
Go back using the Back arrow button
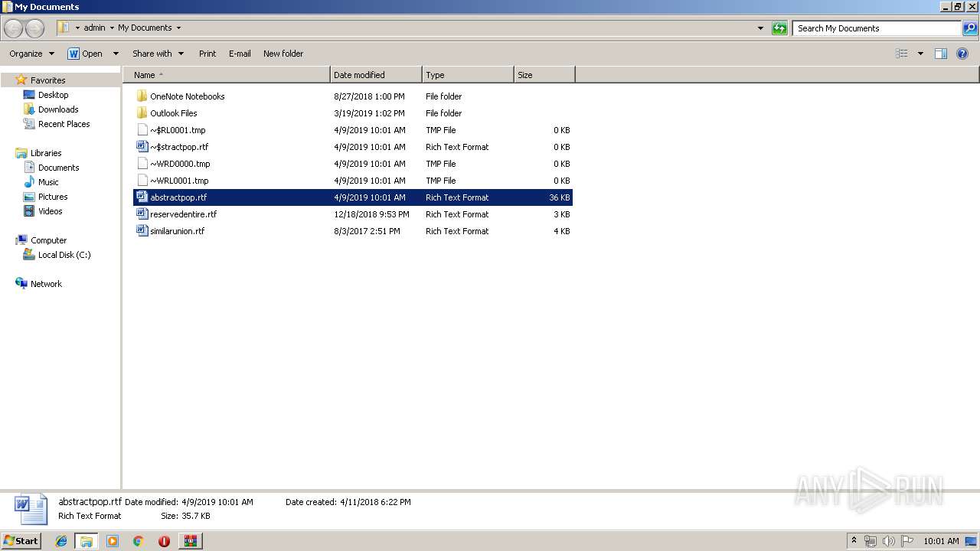tap(13, 28)
